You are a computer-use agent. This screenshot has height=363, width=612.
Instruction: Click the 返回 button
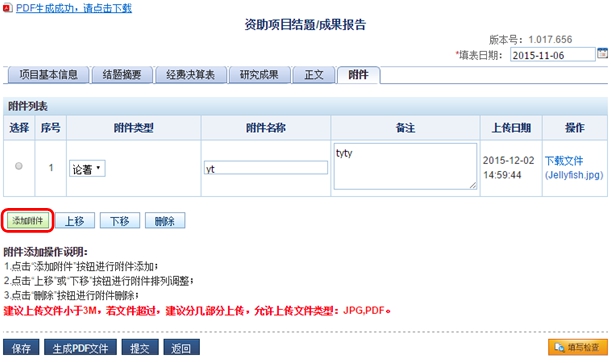[x=181, y=347]
